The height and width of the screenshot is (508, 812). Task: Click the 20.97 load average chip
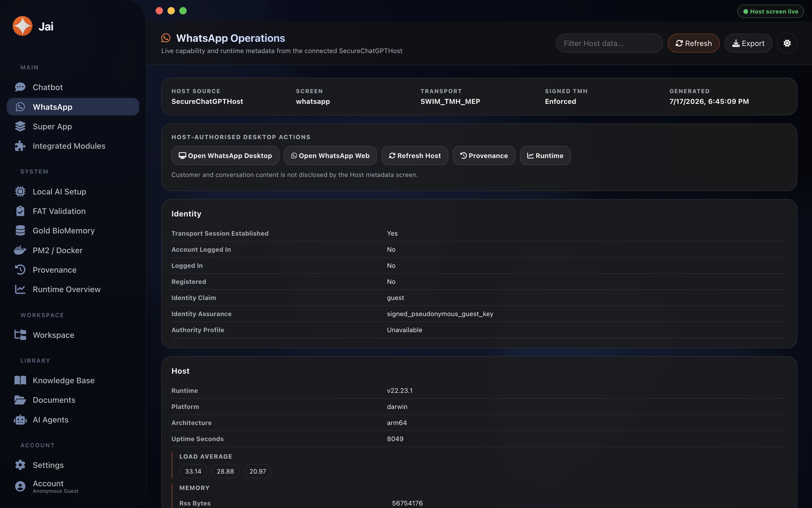click(258, 471)
